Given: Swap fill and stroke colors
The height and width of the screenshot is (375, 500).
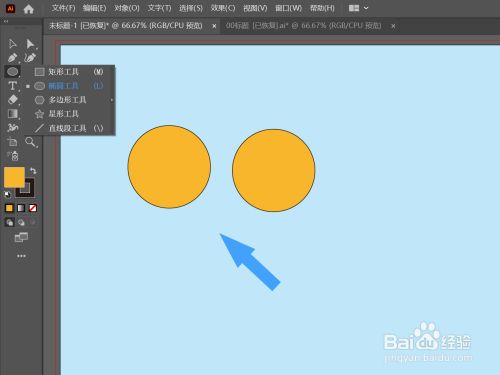Looking at the screenshot, I should (33, 171).
